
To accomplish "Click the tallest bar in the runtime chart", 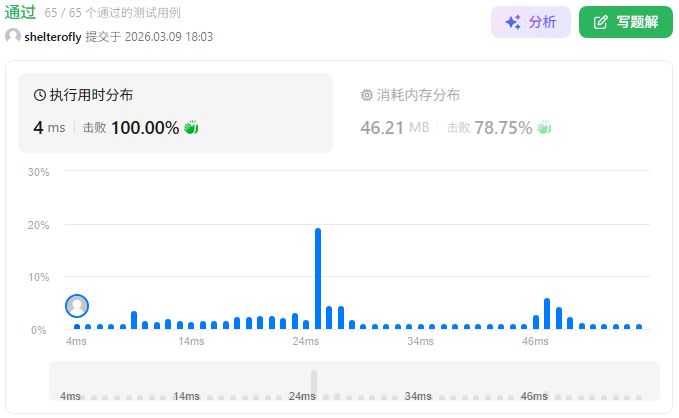I will pos(318,279).
